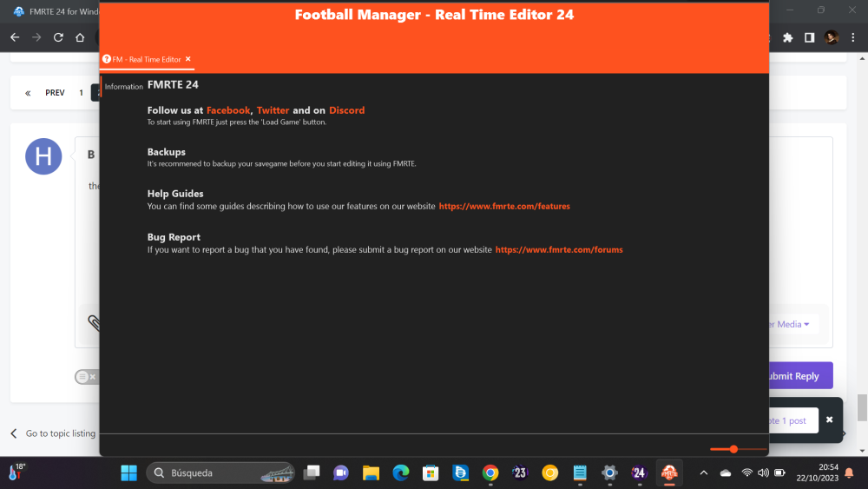Reload the Chrome page

(x=58, y=37)
